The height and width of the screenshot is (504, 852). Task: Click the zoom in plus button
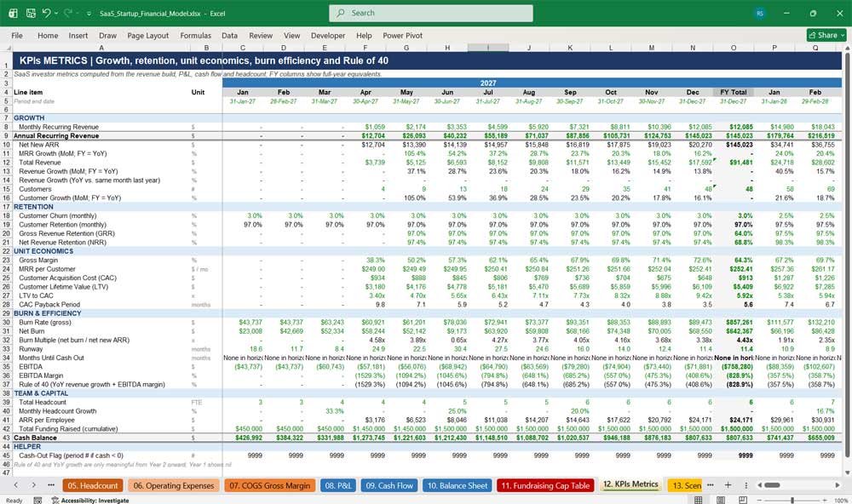point(826,501)
